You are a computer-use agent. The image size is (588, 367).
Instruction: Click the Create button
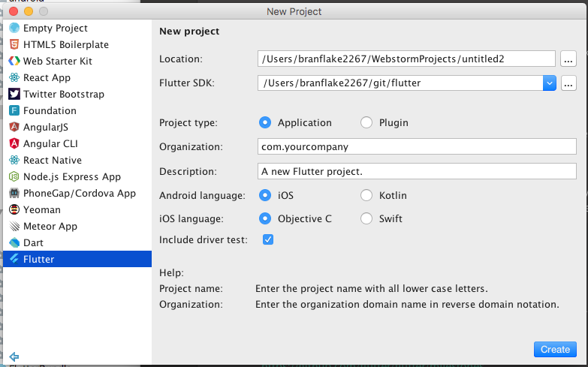pos(555,349)
